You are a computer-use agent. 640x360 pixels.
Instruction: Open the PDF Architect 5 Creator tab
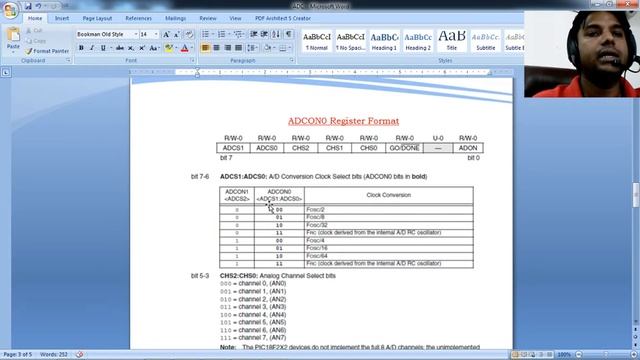pyautogui.click(x=283, y=18)
